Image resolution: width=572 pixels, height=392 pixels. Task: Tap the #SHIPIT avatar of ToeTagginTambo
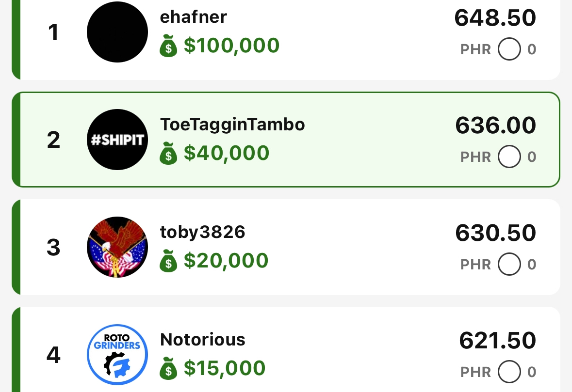117,140
